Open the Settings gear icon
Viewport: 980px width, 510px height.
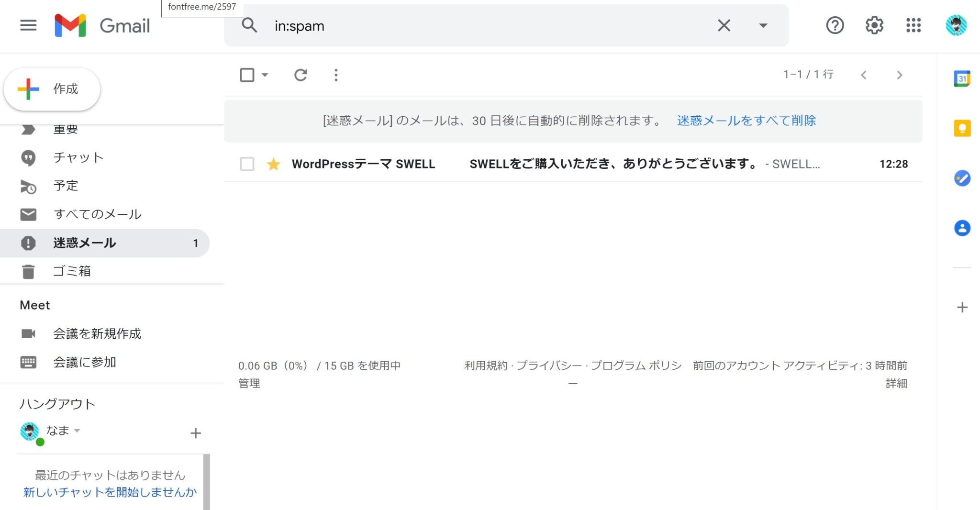(874, 25)
